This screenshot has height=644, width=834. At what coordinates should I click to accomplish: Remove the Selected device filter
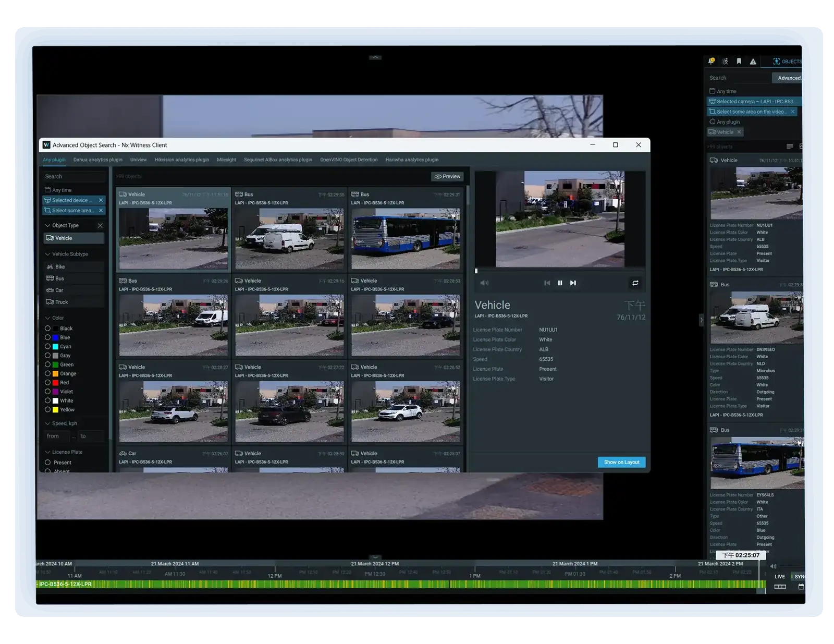click(101, 200)
